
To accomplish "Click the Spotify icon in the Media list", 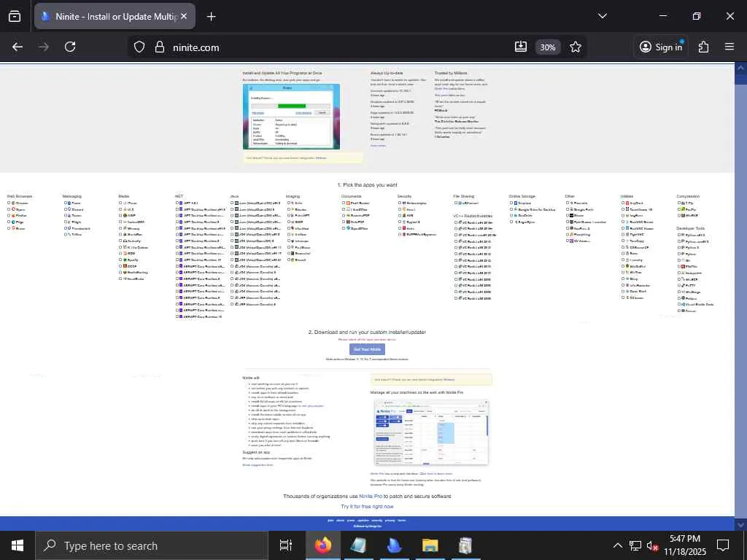I will (x=125, y=260).
